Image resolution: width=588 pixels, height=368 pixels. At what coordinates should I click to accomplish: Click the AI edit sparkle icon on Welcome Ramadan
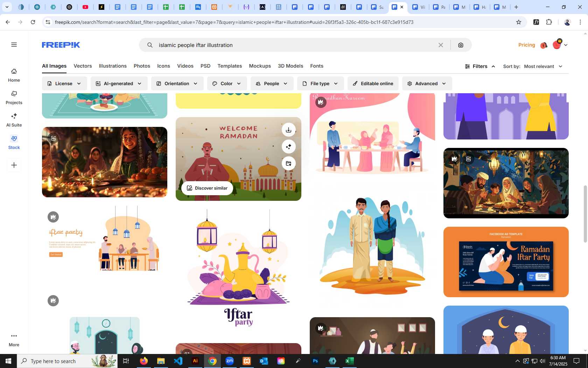click(288, 146)
